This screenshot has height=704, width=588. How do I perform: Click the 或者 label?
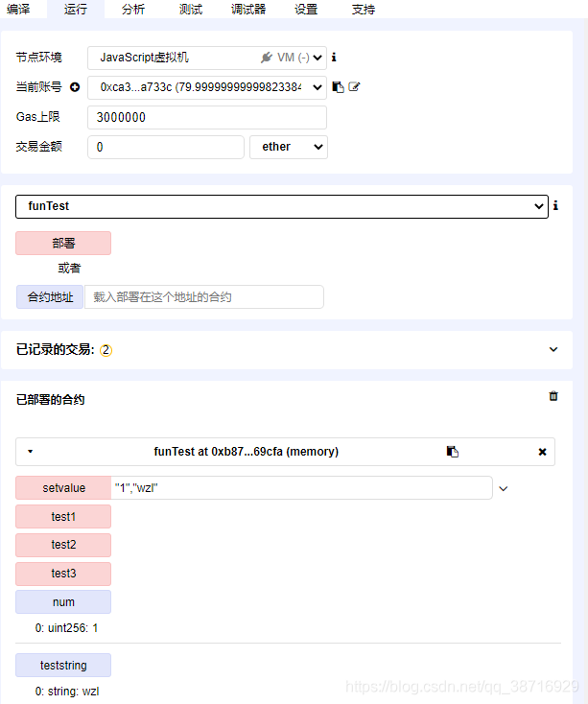tap(69, 269)
